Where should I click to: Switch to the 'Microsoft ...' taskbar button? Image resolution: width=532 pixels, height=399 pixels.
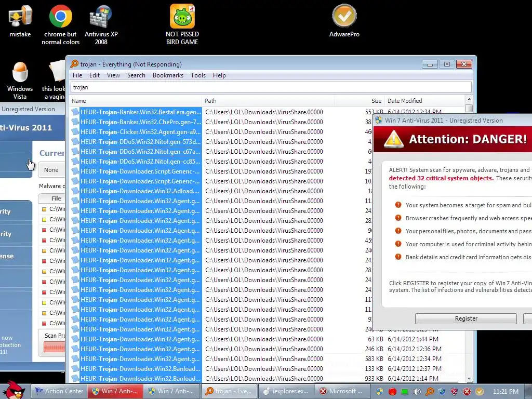pos(342,391)
